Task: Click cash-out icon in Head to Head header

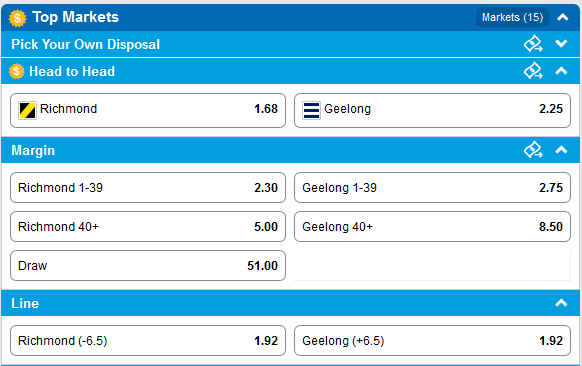Action: (x=533, y=71)
